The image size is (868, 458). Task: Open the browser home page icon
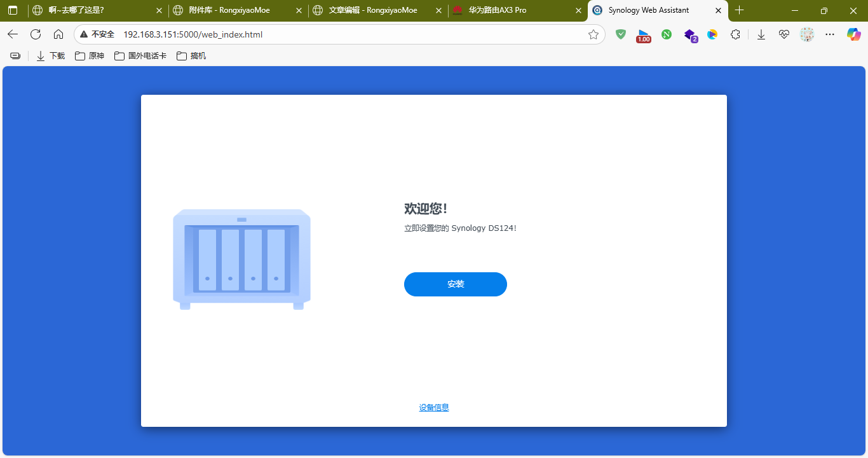(x=58, y=34)
